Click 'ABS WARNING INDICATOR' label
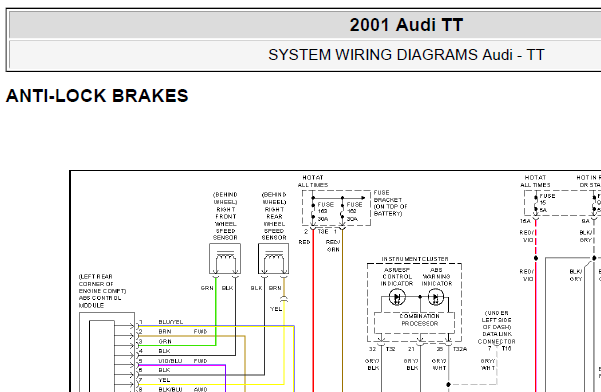The height and width of the screenshot is (392, 601). [437, 277]
